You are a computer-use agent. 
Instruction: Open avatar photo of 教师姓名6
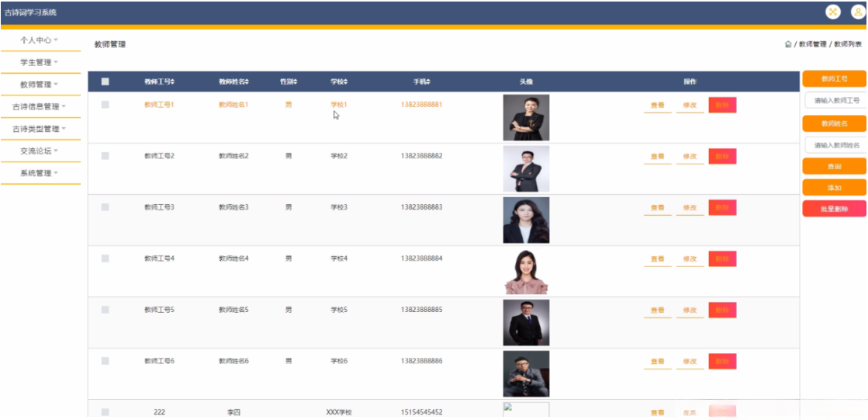[x=526, y=373]
